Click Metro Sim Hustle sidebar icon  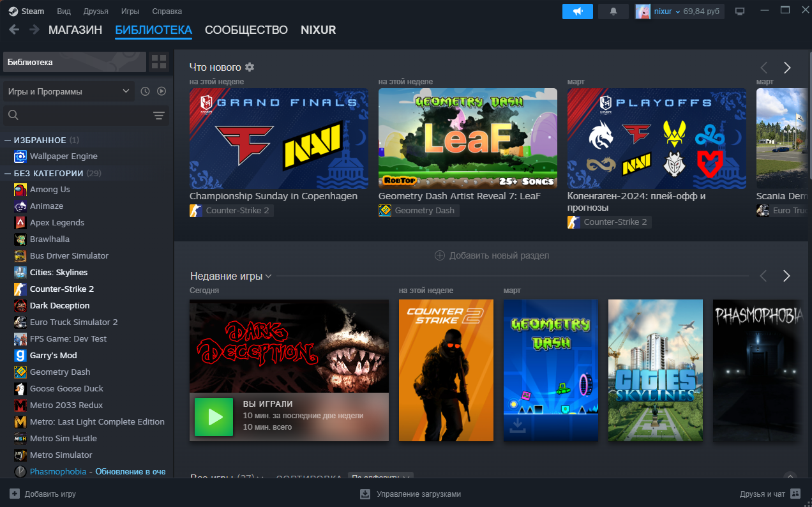pyautogui.click(x=20, y=439)
